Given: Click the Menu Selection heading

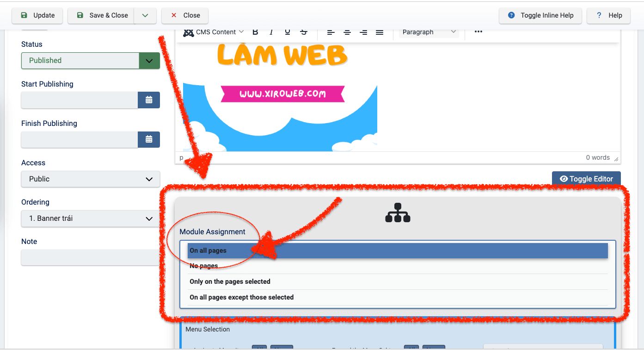Looking at the screenshot, I should (208, 329).
